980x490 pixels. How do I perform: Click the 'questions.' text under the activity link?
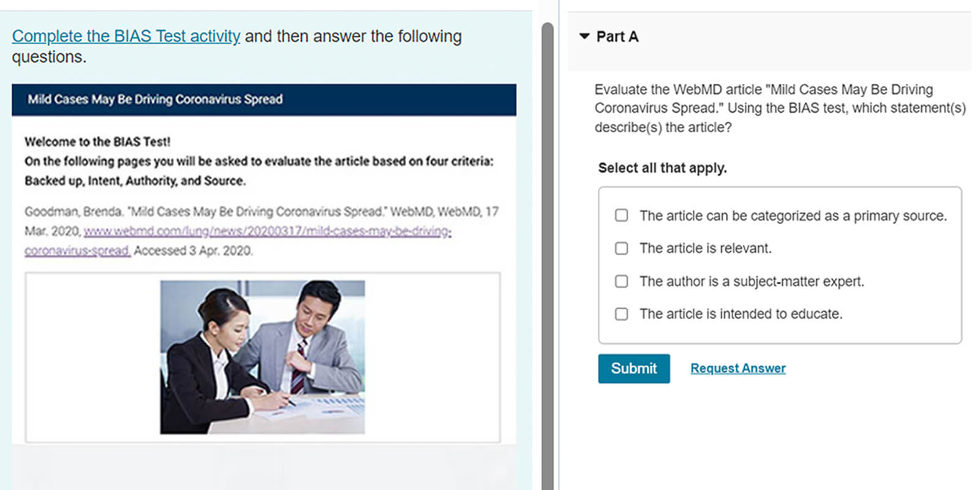click(x=49, y=57)
